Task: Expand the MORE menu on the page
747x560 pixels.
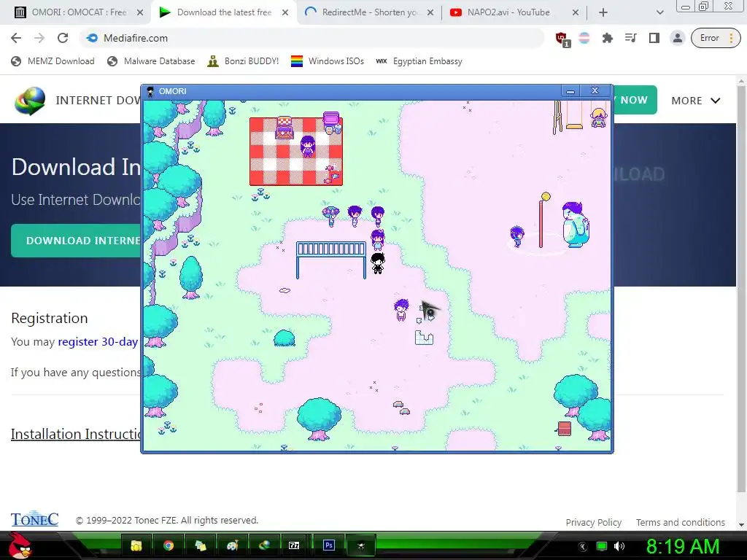Action: [695, 101]
